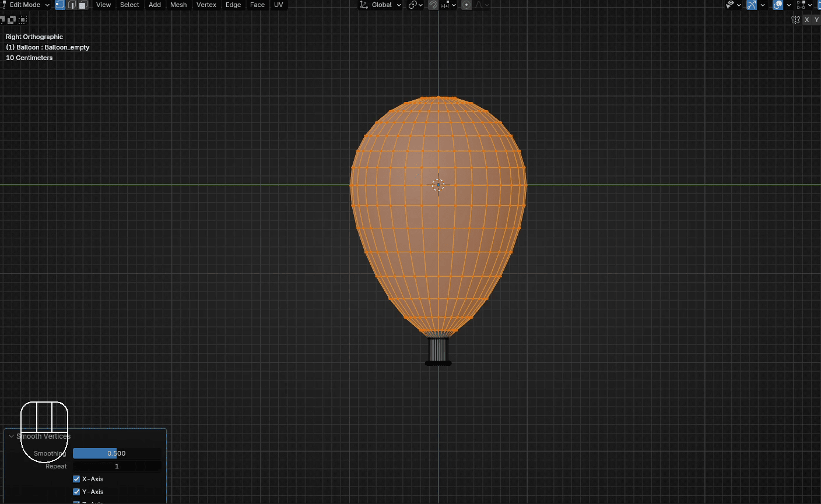821x504 pixels.
Task: Select vertex selection mode icon
Action: pyautogui.click(x=60, y=5)
